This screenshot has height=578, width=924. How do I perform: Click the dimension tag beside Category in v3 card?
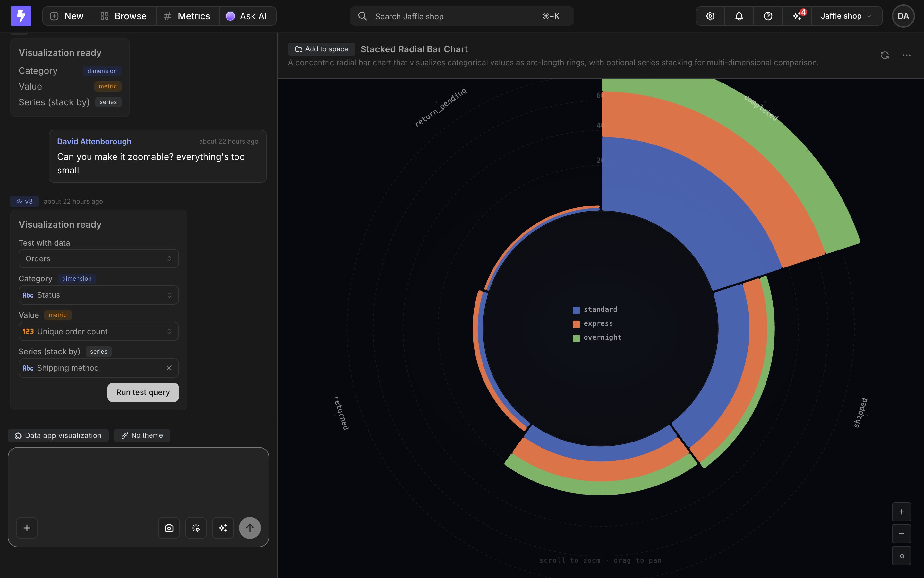click(x=77, y=279)
